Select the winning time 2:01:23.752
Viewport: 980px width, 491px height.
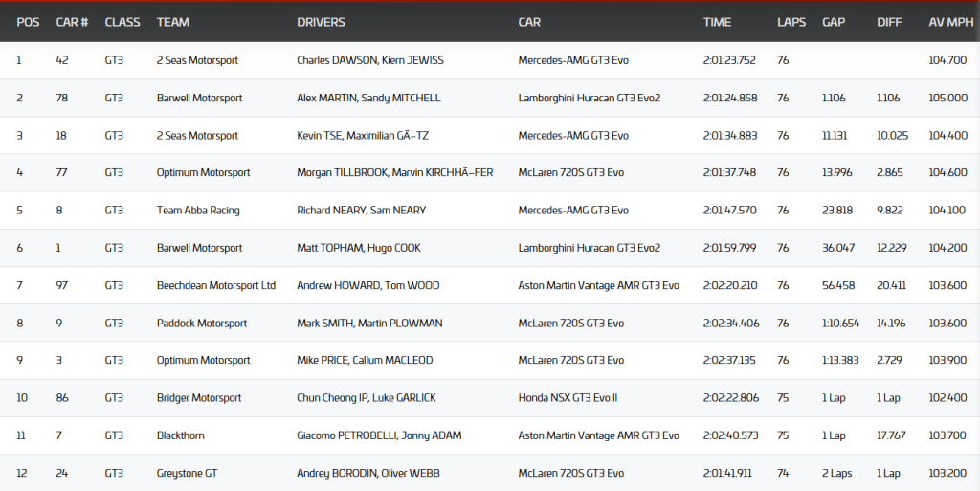[728, 60]
